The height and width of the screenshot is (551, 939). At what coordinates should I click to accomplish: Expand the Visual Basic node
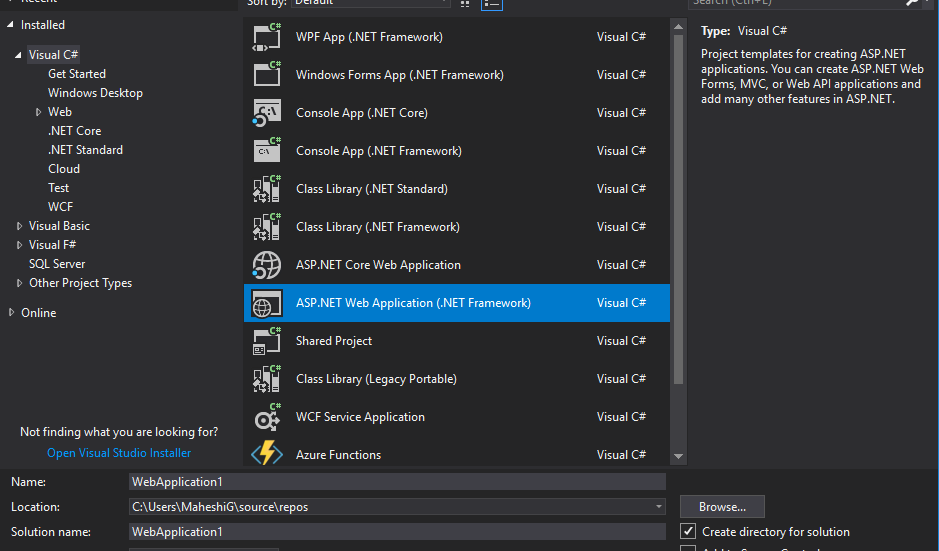19,226
